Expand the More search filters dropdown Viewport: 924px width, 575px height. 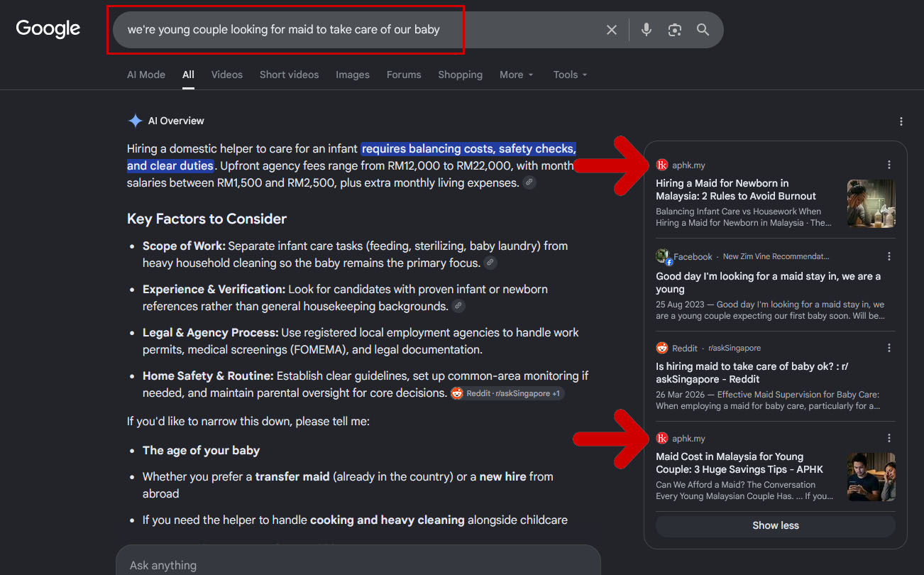tap(516, 75)
